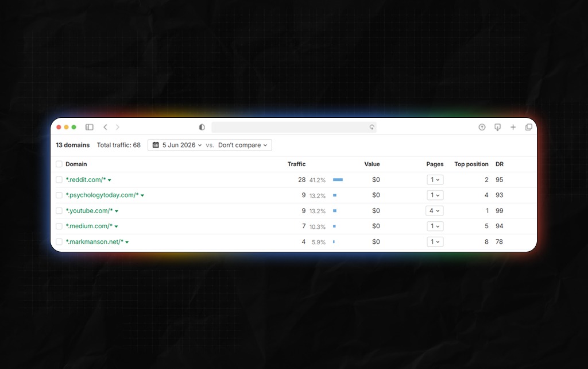Sort by the Top position column header
Viewport: 588px width, 369px height.
click(x=471, y=164)
